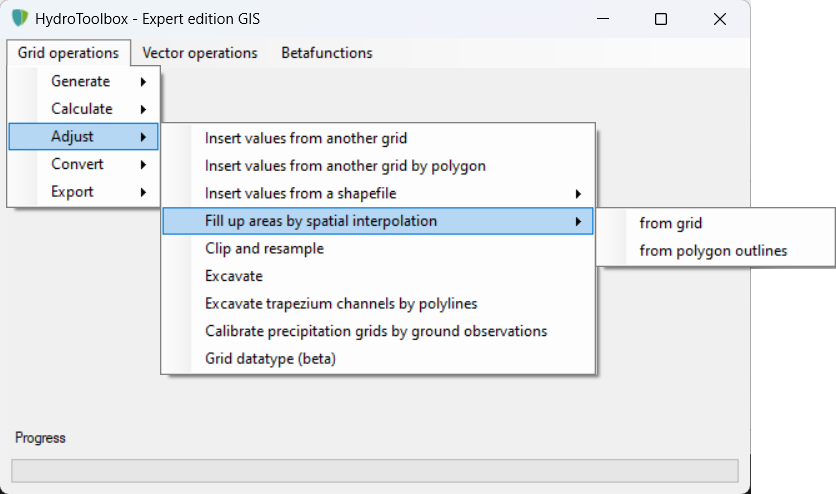
Task: Click the Grid operations menu
Action: (68, 53)
